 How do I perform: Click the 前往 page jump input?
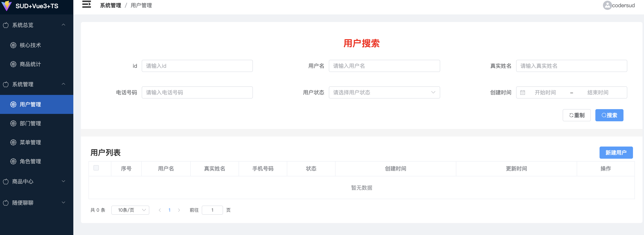212,210
